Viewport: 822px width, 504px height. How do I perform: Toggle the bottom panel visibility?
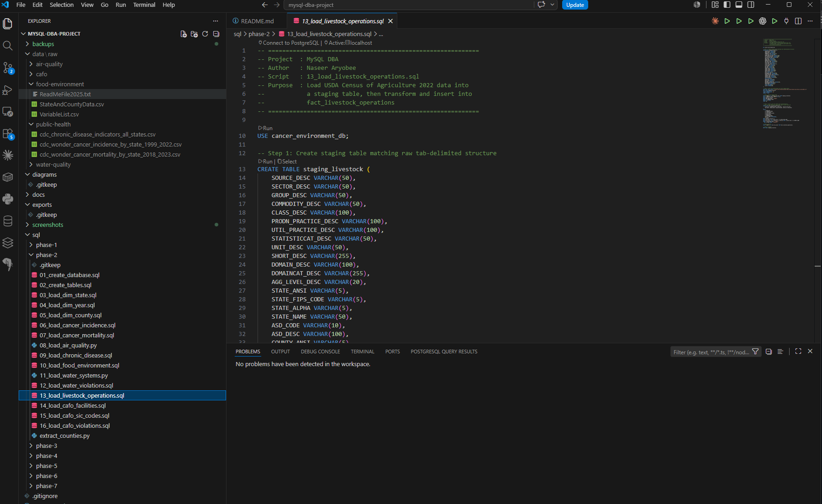[x=739, y=5]
